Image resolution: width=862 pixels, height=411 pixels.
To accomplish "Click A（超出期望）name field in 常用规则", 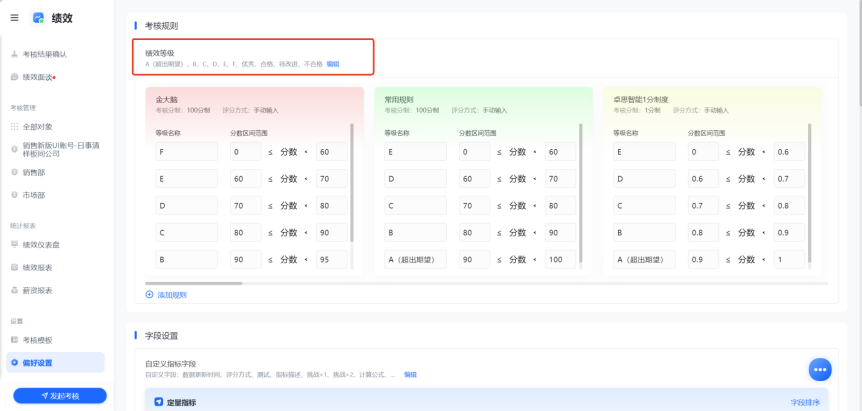I will click(x=416, y=259).
